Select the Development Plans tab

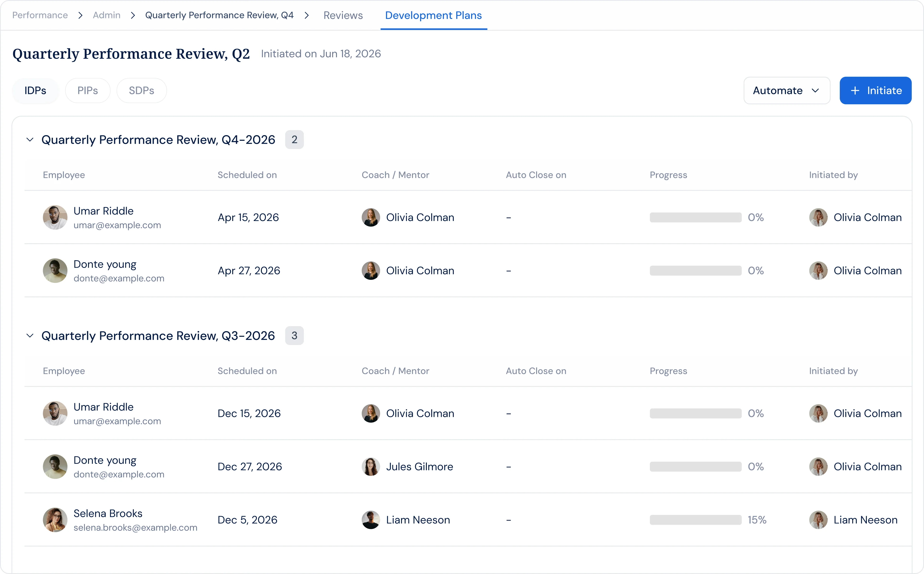tap(433, 15)
